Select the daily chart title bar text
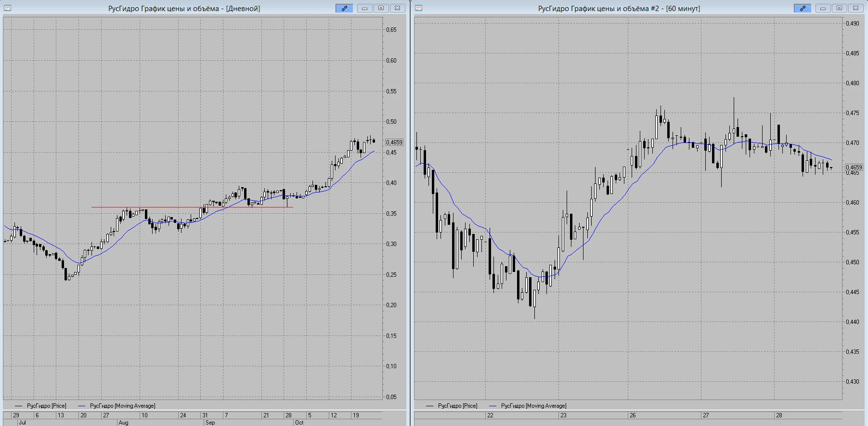This screenshot has height=426, width=868. click(x=184, y=9)
